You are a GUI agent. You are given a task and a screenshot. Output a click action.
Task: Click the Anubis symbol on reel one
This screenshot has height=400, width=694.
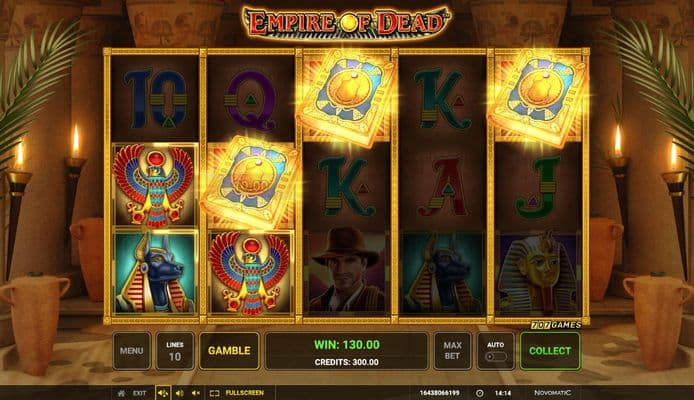click(x=154, y=273)
